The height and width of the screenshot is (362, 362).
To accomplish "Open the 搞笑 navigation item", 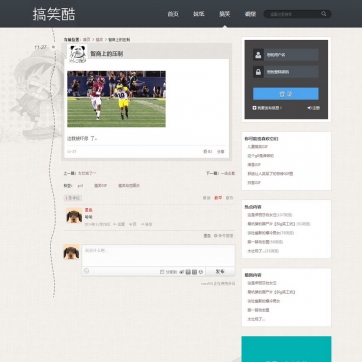I will [225, 14].
